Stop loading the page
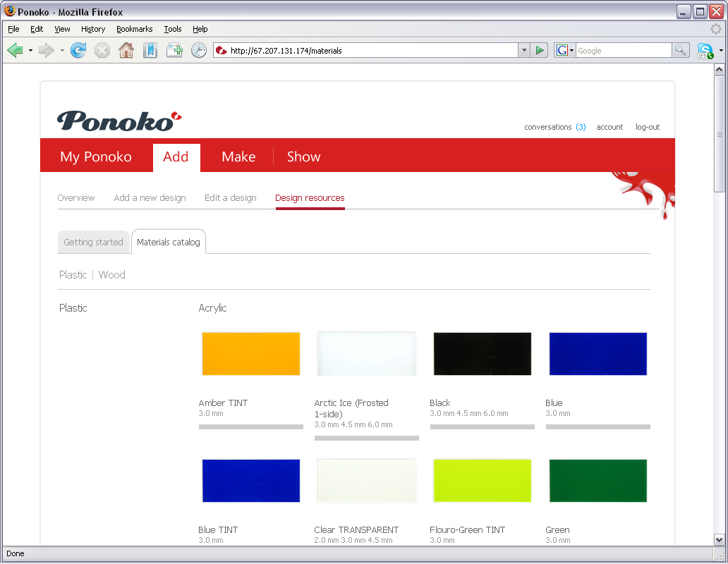This screenshot has height=564, width=728. tap(102, 50)
